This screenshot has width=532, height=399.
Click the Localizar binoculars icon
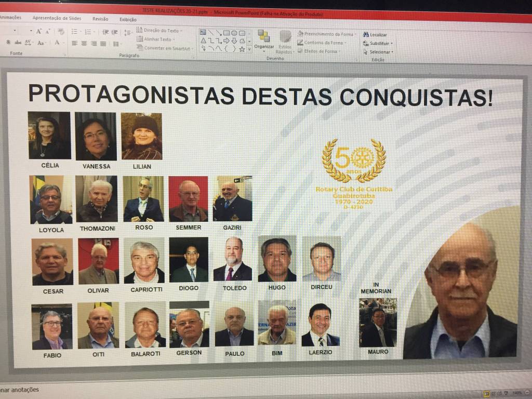pos(366,34)
